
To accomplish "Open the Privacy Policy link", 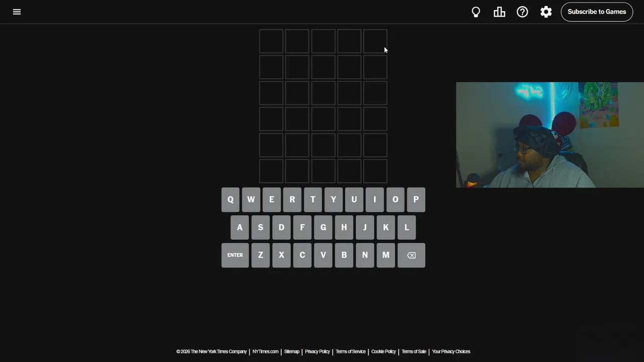I will point(317,351).
